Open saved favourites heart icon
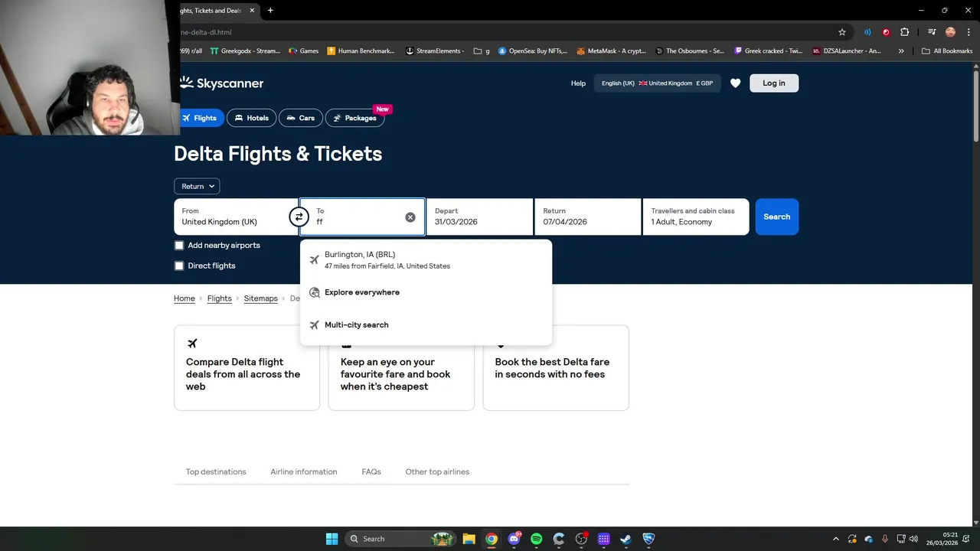The image size is (980, 551). click(735, 83)
